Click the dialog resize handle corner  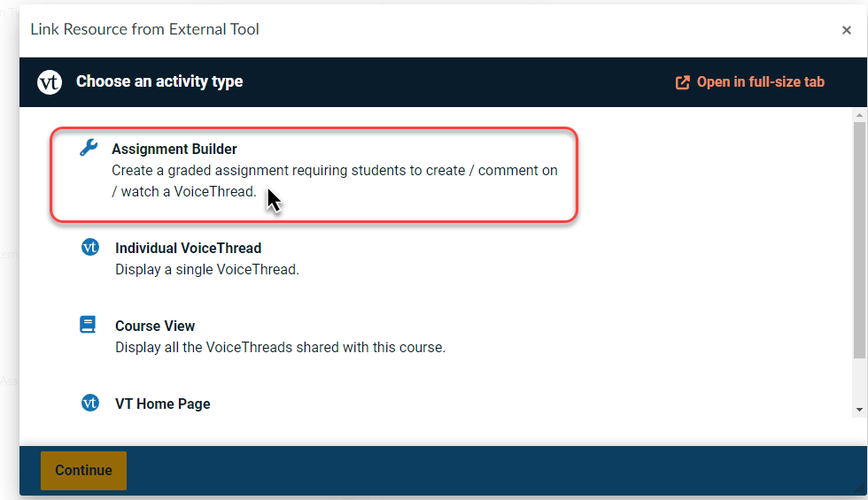pos(860,488)
